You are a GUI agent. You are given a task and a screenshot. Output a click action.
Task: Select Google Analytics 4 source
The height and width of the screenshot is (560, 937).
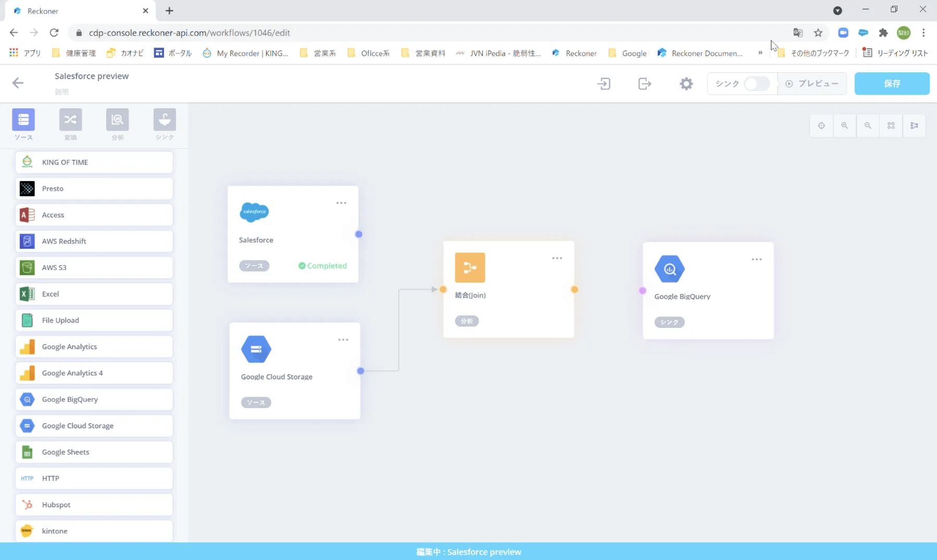94,373
